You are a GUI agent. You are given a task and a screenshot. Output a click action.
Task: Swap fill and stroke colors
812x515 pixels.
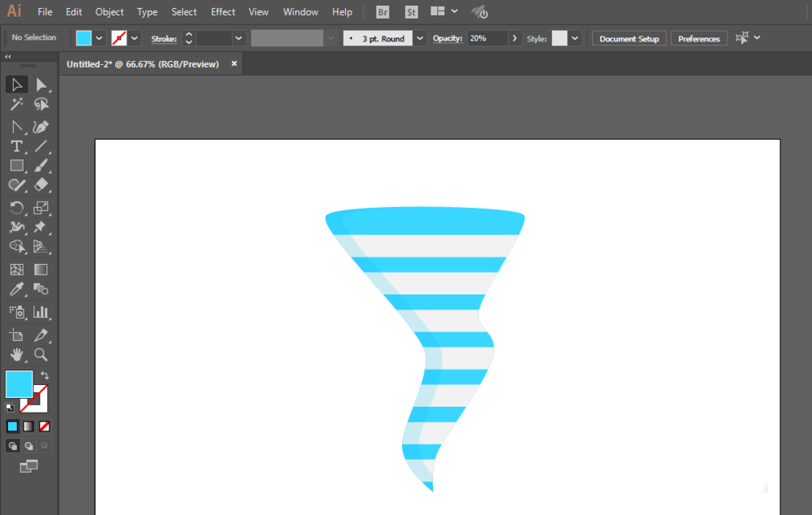coord(45,374)
